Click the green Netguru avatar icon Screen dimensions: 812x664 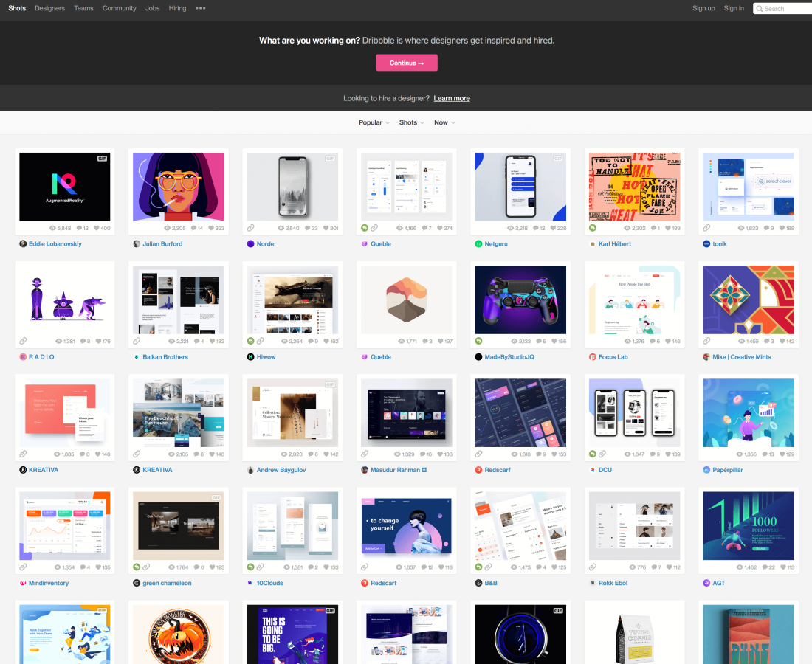[478, 243]
